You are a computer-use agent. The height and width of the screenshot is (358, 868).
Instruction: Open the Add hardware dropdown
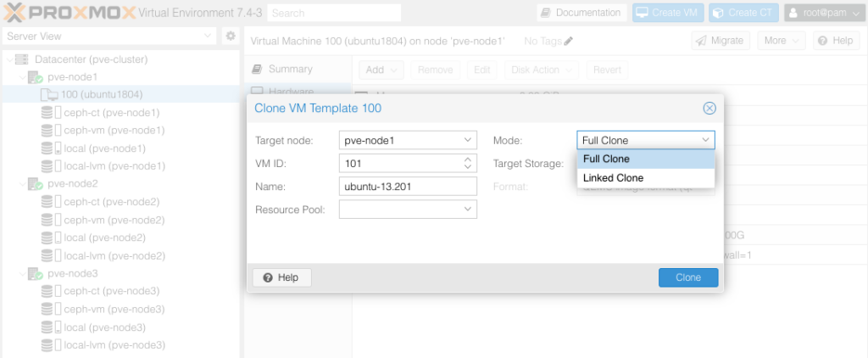point(381,70)
